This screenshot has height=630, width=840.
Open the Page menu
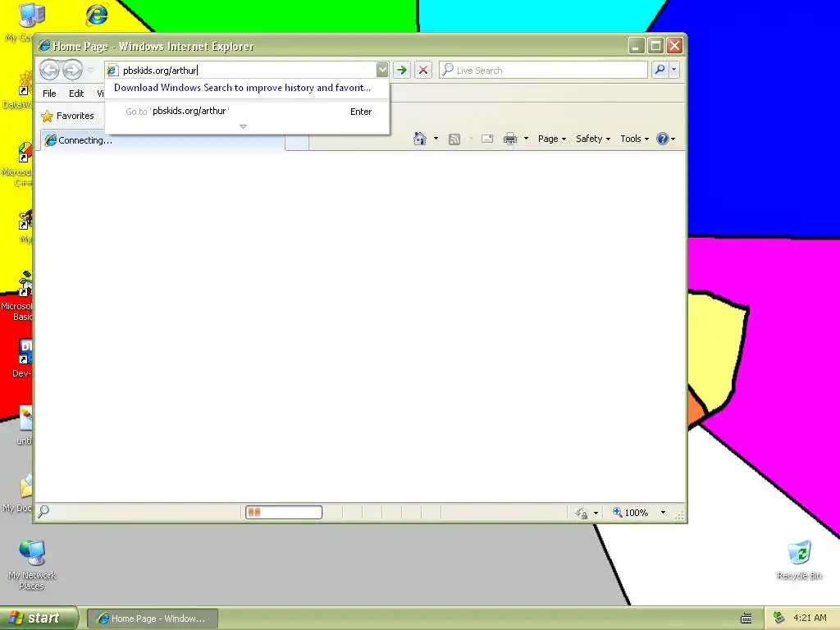[x=552, y=139]
